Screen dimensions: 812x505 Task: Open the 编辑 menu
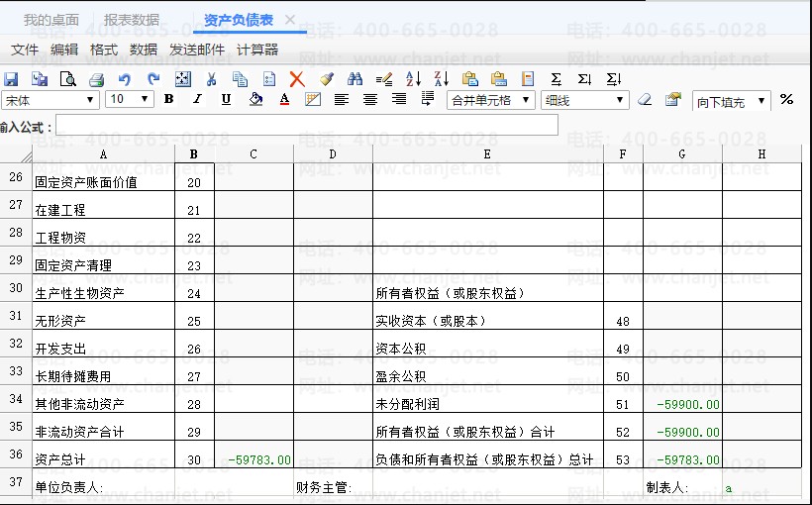pyautogui.click(x=64, y=50)
